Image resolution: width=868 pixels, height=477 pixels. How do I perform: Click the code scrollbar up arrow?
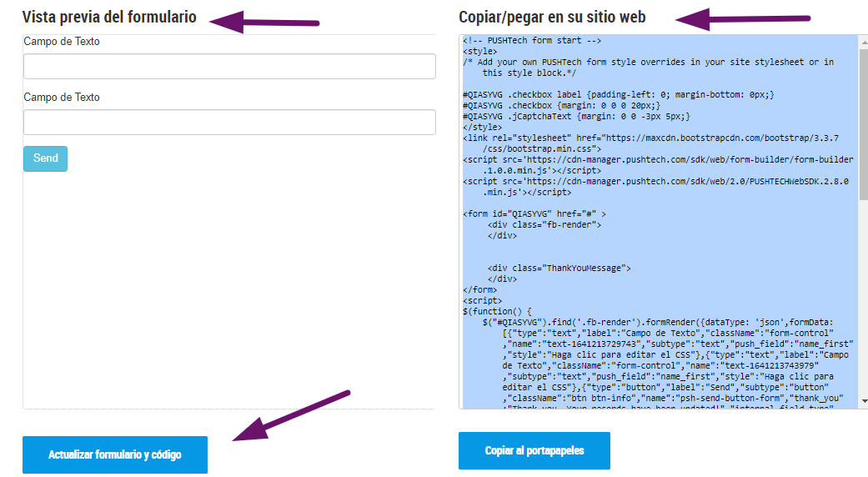point(864,42)
